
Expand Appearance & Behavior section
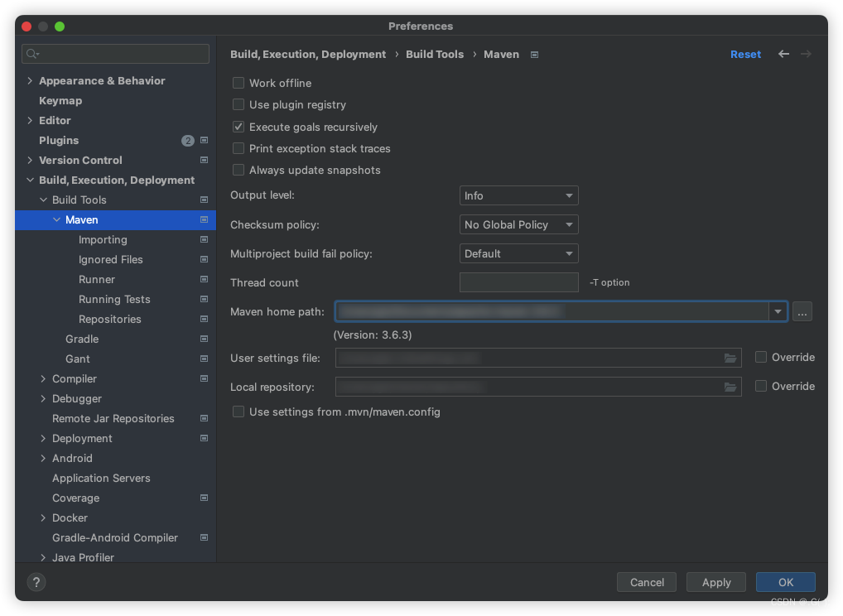click(x=30, y=80)
